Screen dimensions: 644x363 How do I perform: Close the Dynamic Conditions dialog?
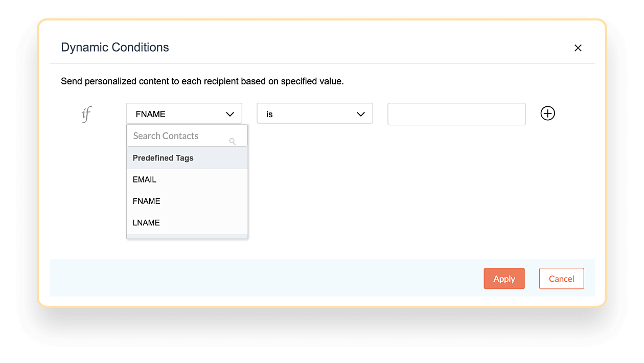pyautogui.click(x=578, y=48)
